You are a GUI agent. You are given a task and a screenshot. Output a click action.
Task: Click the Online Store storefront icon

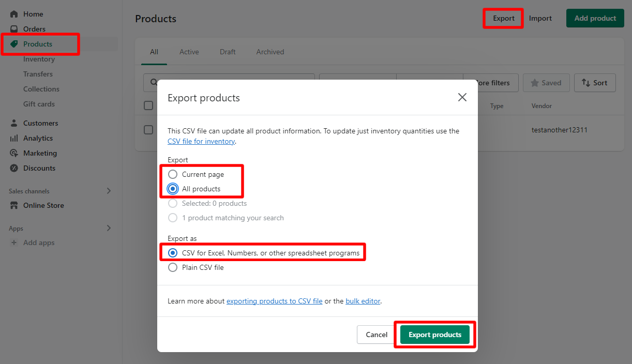(14, 205)
